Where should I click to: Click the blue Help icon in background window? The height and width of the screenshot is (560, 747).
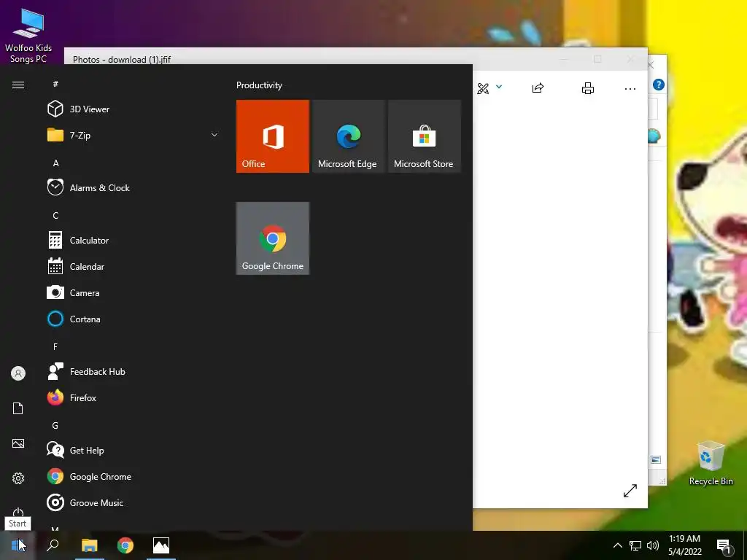pyautogui.click(x=659, y=85)
